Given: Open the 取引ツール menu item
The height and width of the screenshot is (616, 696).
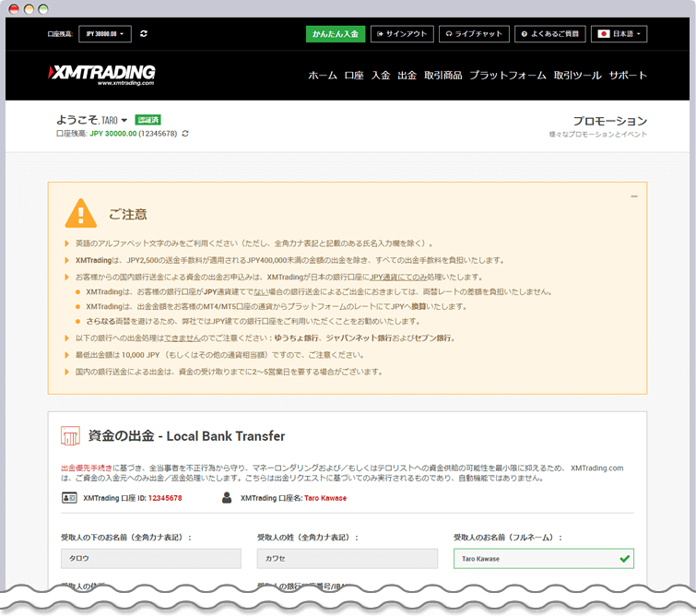Looking at the screenshot, I should click(x=577, y=76).
